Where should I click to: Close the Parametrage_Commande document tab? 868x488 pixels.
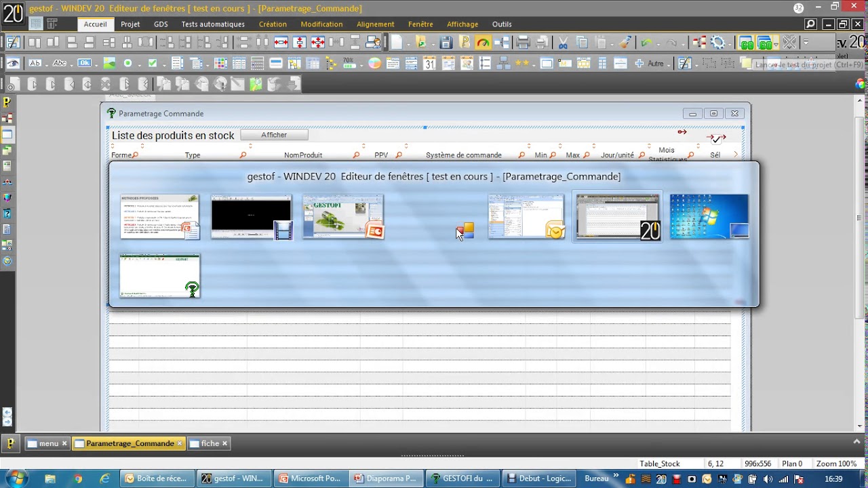coord(180,443)
